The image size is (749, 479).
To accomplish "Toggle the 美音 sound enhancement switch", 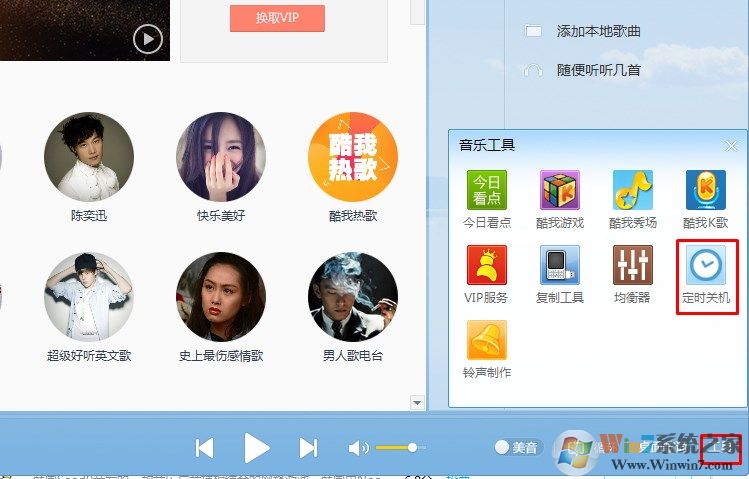I will (518, 447).
